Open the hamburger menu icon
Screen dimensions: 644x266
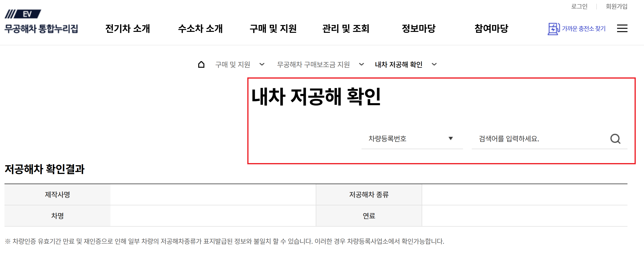click(622, 29)
